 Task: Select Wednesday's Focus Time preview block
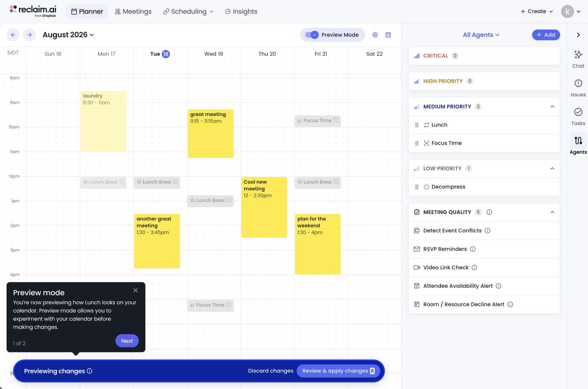pyautogui.click(x=210, y=305)
